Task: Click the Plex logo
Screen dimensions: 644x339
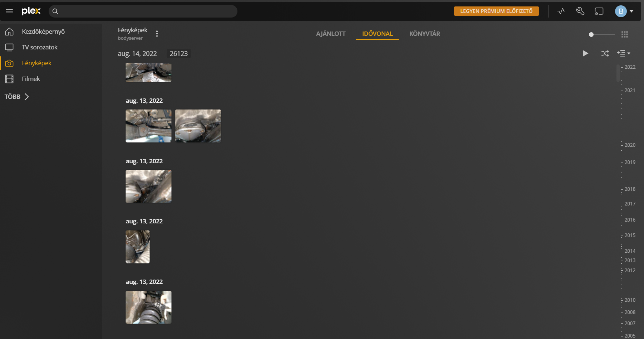Action: point(31,11)
